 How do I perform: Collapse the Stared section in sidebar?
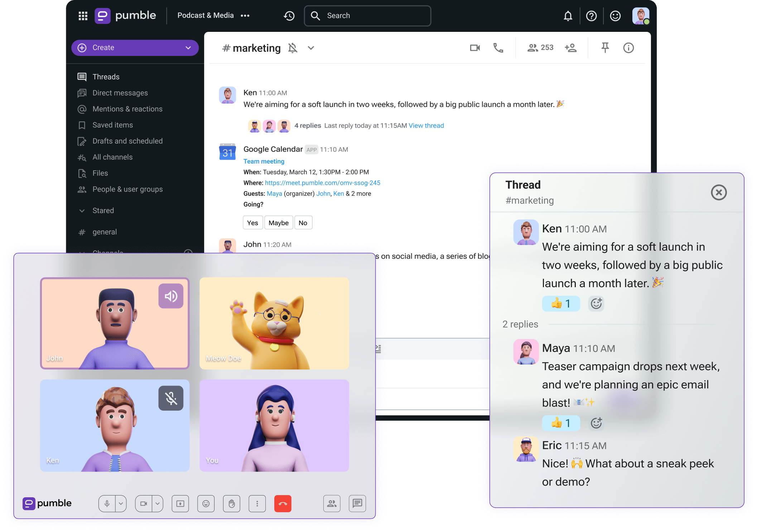pyautogui.click(x=82, y=211)
